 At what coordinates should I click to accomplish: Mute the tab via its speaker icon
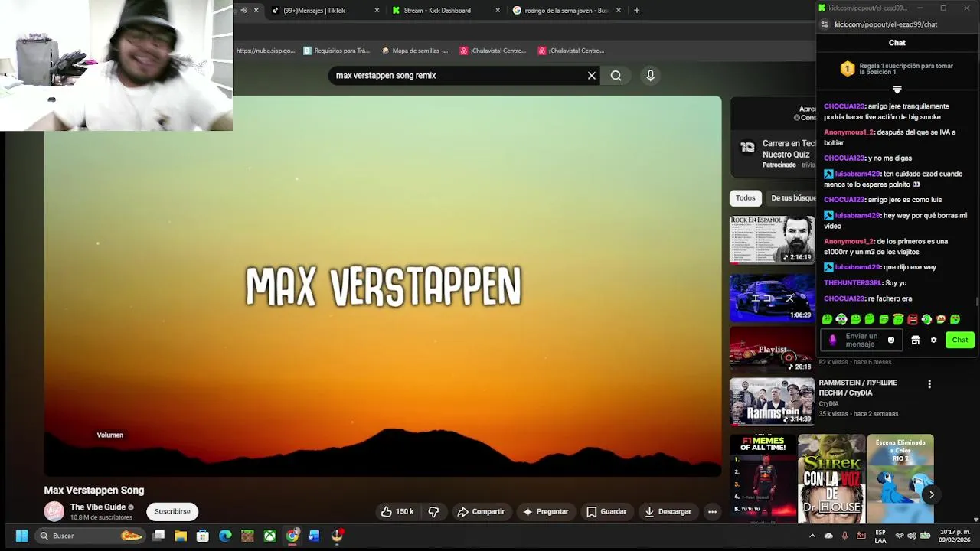243,10
